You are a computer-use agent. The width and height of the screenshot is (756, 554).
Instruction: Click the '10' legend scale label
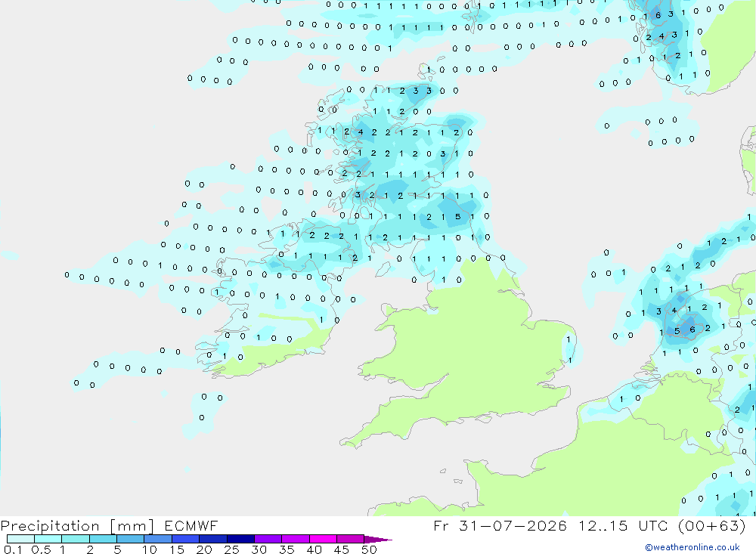click(x=150, y=549)
